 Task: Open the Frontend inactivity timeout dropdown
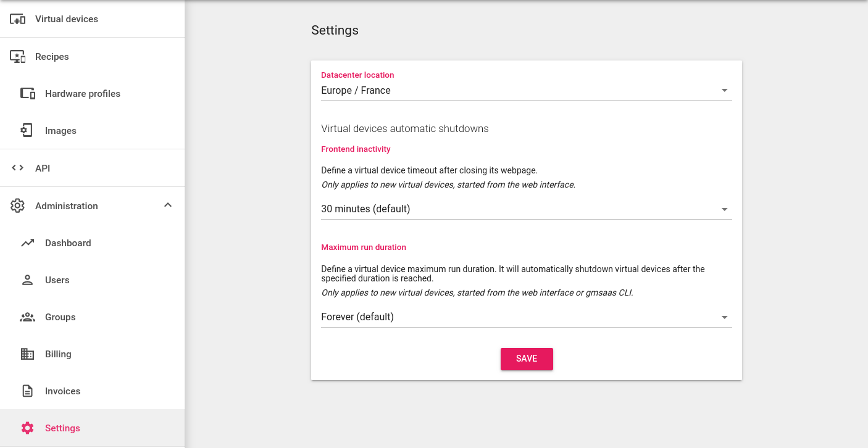(724, 209)
